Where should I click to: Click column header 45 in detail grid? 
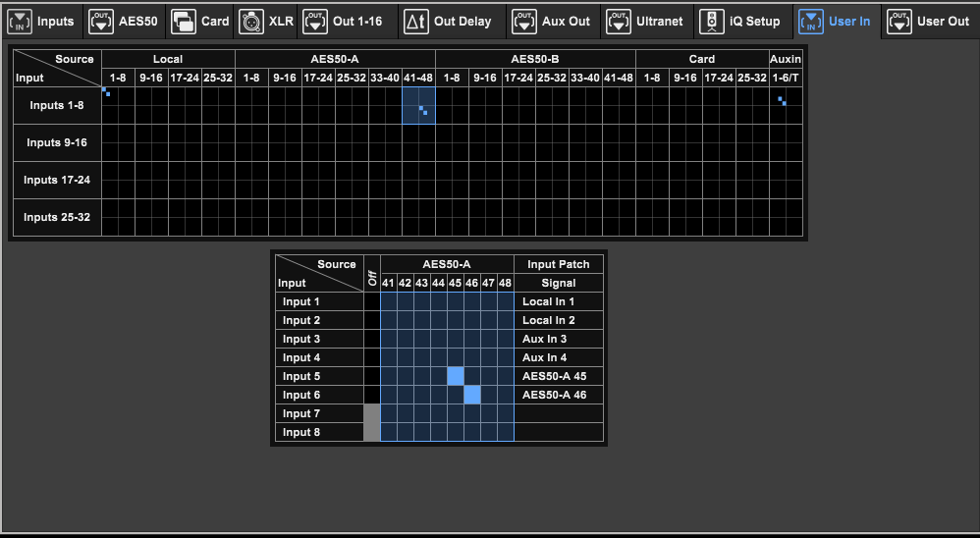pos(456,283)
